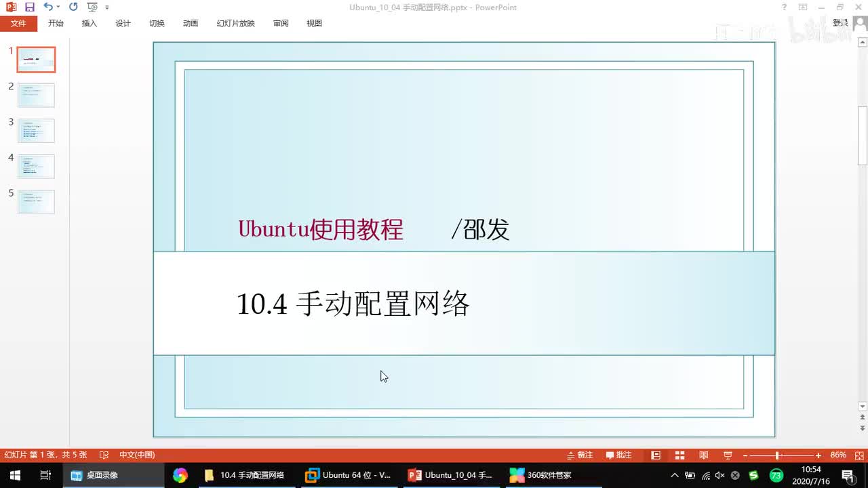The image size is (868, 488).
Task: Open the 文件 (File) tab
Action: [18, 23]
